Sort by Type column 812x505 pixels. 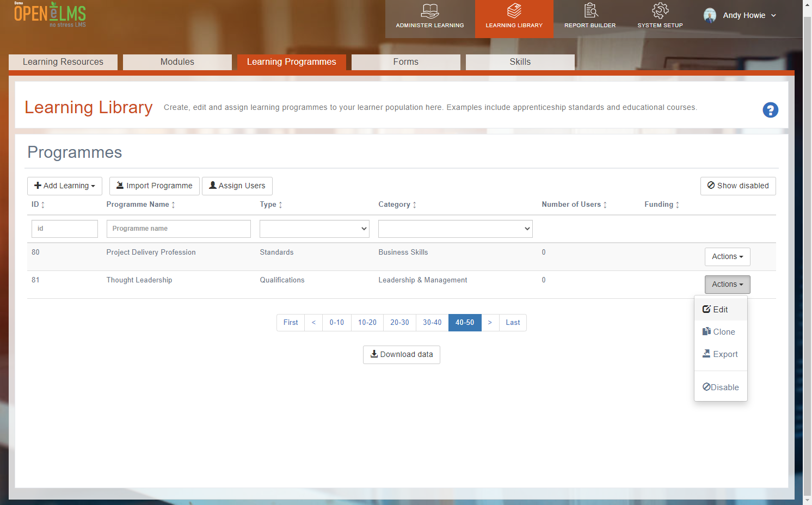[271, 205]
